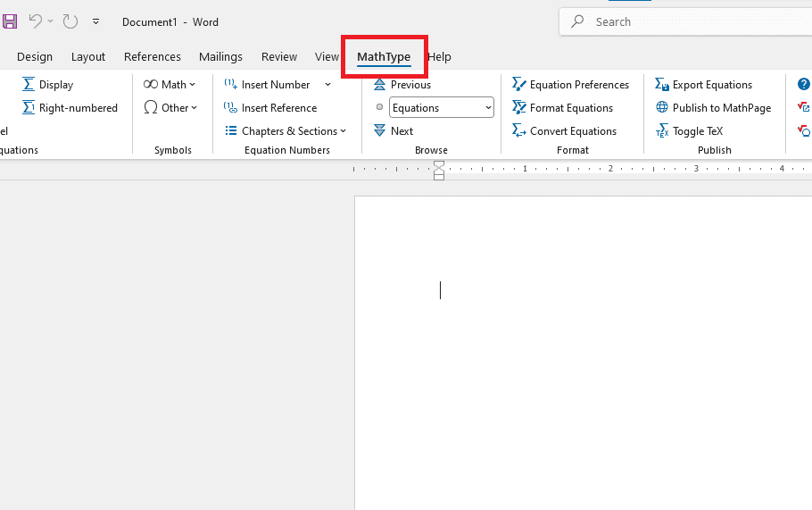Expand the Insert Number dropdown arrow
812x510 pixels.
[327, 85]
